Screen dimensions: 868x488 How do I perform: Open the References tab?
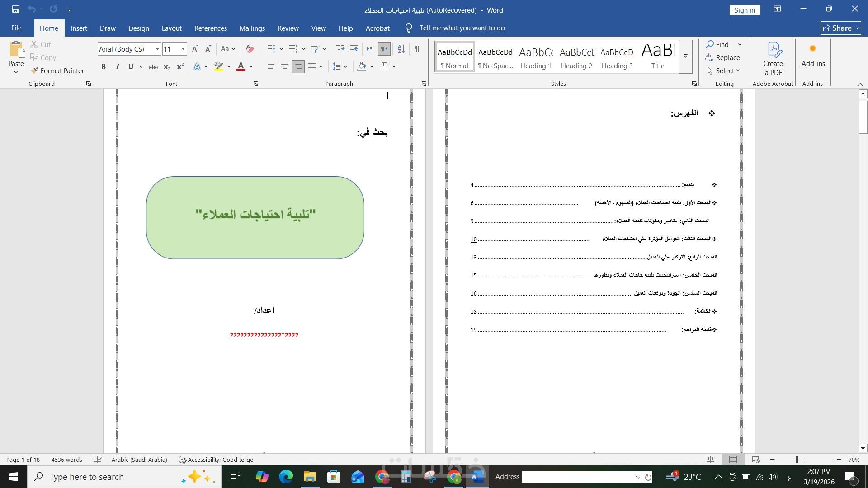pos(210,28)
